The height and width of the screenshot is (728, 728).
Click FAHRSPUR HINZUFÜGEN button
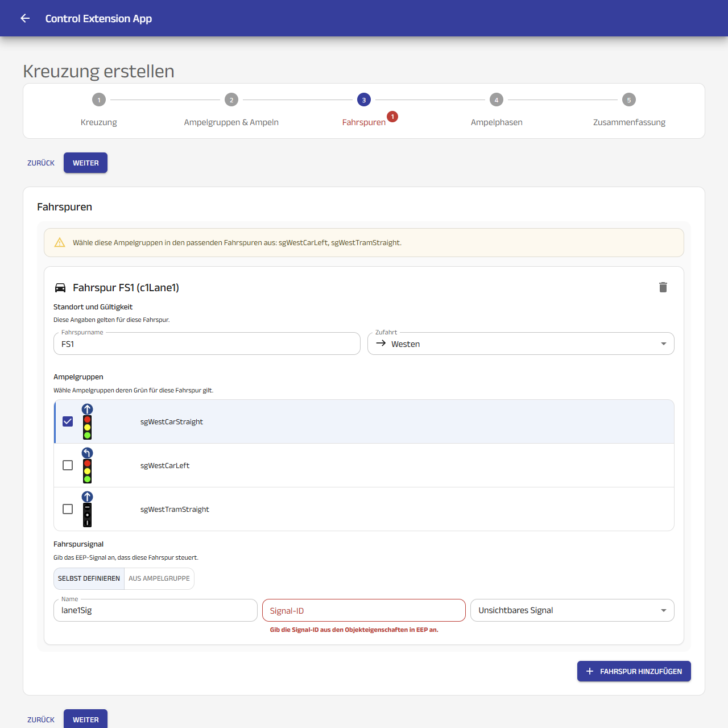tap(634, 671)
